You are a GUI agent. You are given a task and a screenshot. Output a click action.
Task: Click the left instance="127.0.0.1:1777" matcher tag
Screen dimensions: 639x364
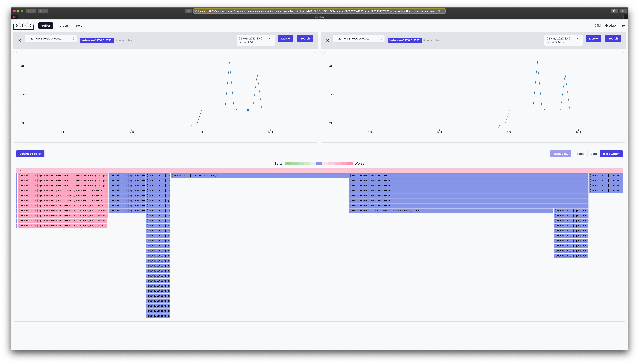point(97,40)
